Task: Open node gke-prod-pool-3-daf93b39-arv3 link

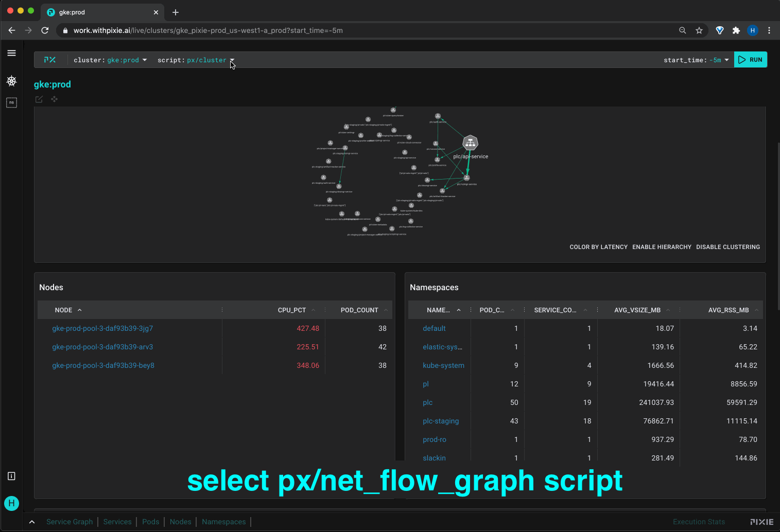Action: (x=102, y=347)
